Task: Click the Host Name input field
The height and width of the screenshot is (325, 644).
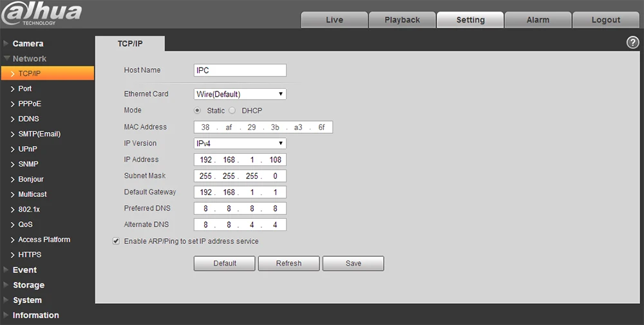Action: (240, 70)
